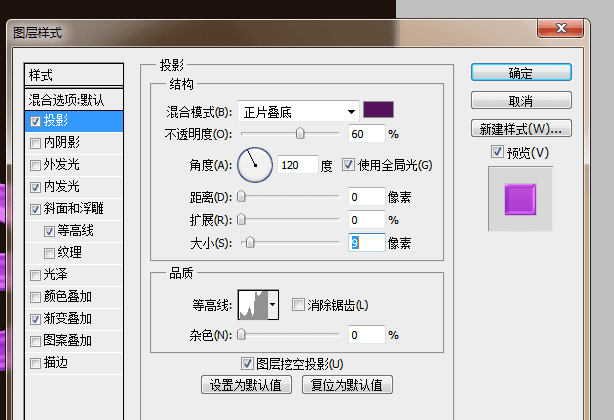
Task: Click the 距离 value input field
Action: pos(367,197)
